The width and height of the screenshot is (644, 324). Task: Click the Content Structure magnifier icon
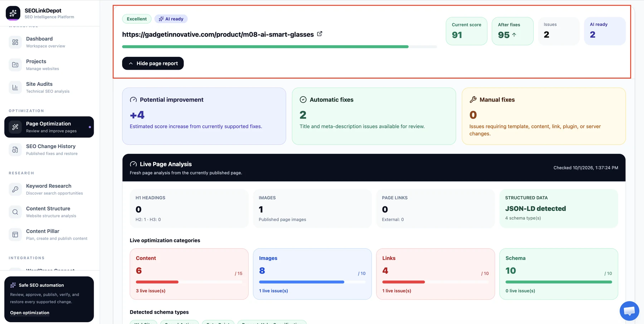pyautogui.click(x=15, y=212)
